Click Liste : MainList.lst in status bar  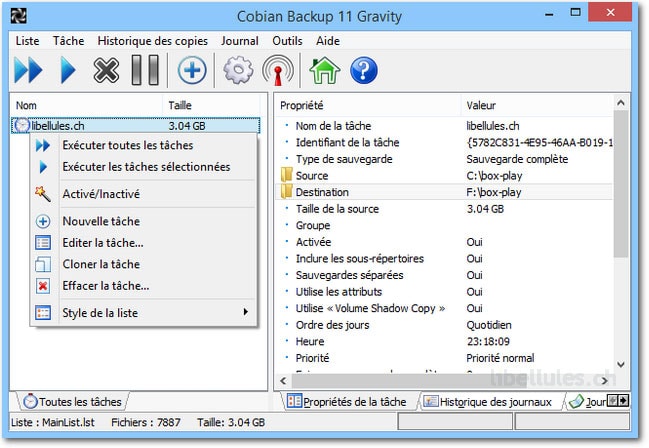click(53, 422)
